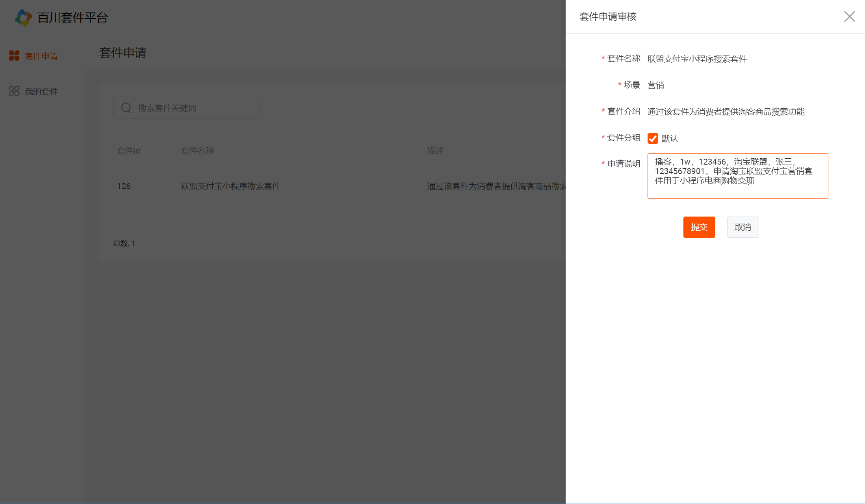Click the 套件介绍 value text in panel

(726, 112)
